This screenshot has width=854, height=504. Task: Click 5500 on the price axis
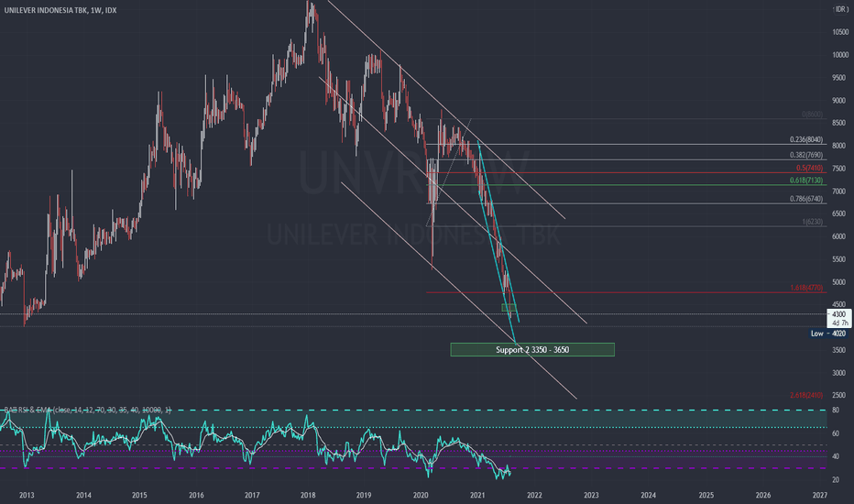838,260
